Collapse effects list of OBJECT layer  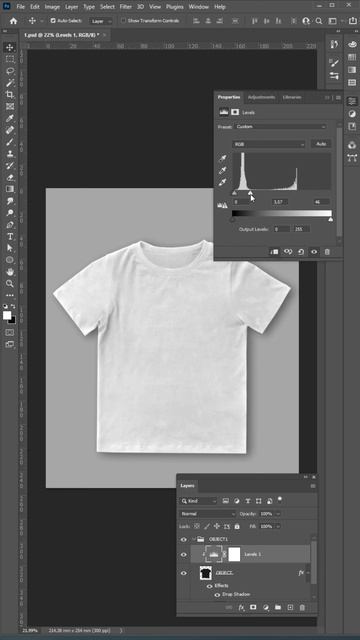tap(307, 573)
